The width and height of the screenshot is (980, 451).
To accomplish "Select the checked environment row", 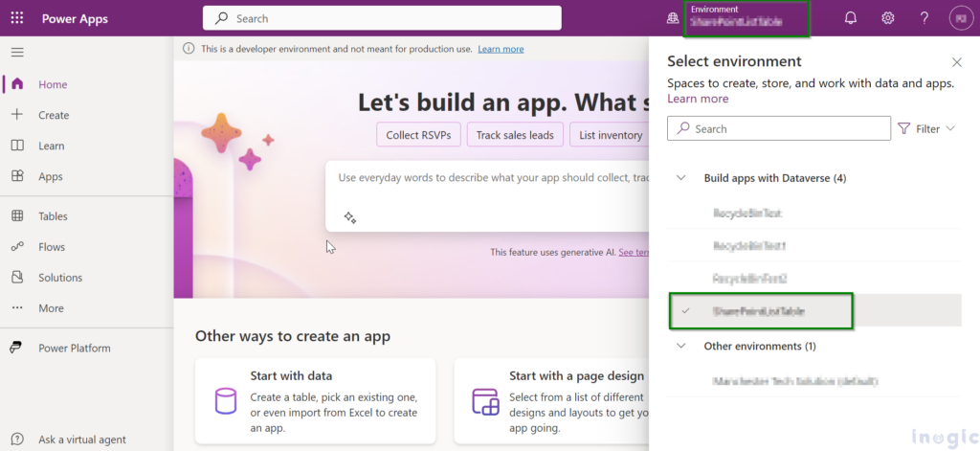I will [814, 310].
